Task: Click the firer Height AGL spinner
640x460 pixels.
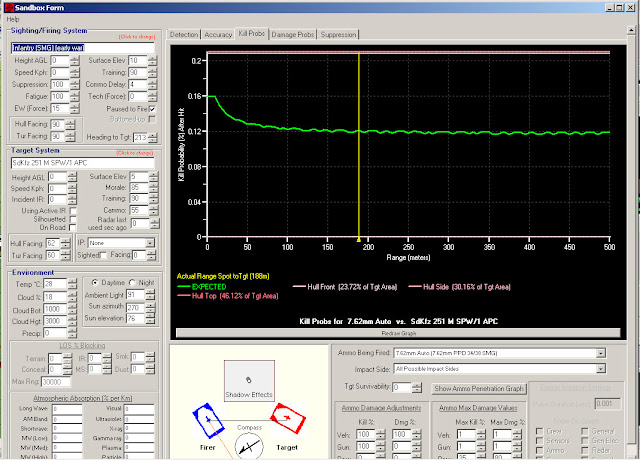Action: pos(75,60)
